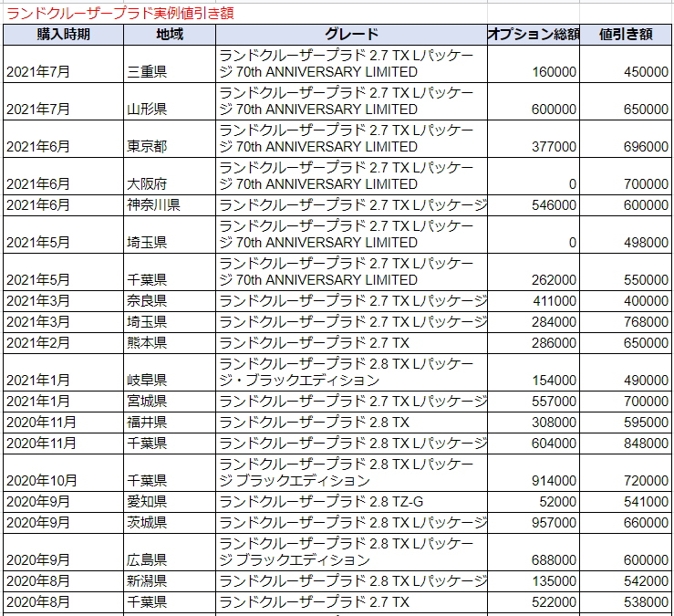The height and width of the screenshot is (616, 674).
Task: Select the 2021年7月 cell in the 三重県 row
Action: [64, 64]
